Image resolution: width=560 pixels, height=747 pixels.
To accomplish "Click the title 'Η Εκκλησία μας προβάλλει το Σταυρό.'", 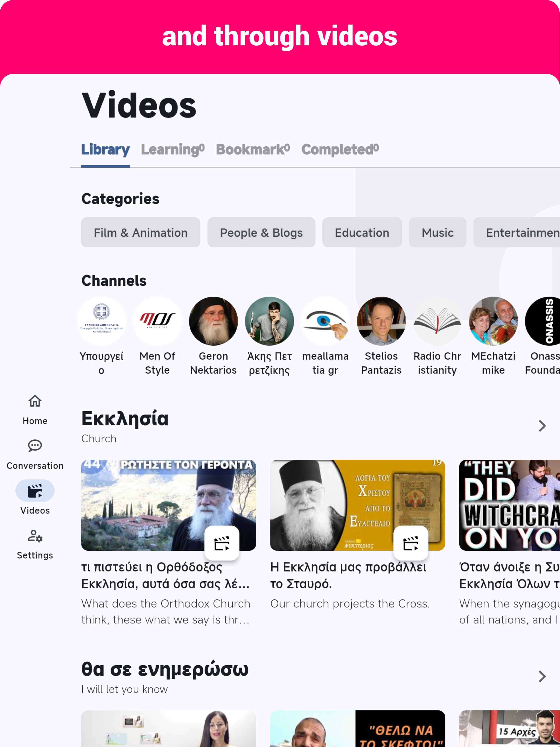I will [x=348, y=576].
